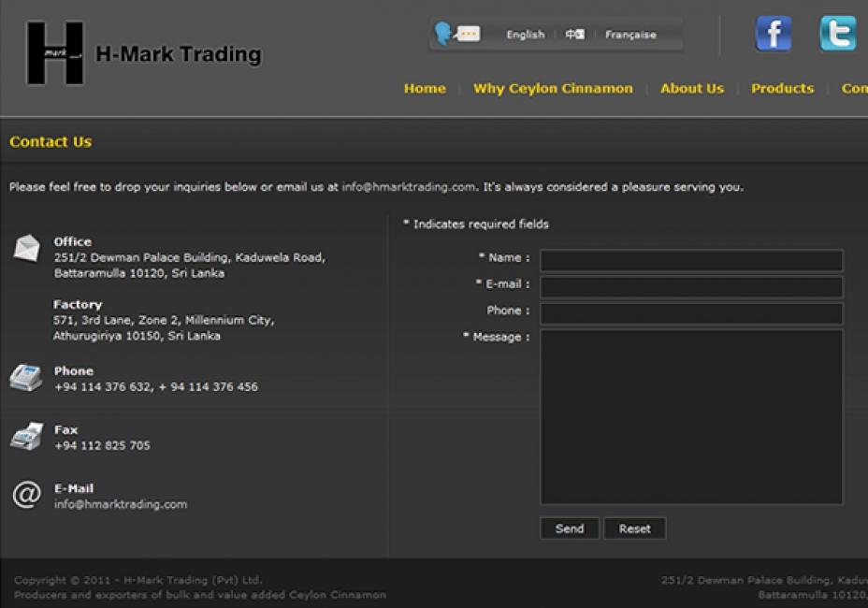Screen dimensions: 868x608
Task: Click the phone numbers '+94 114 376 632'
Action: tap(155, 386)
